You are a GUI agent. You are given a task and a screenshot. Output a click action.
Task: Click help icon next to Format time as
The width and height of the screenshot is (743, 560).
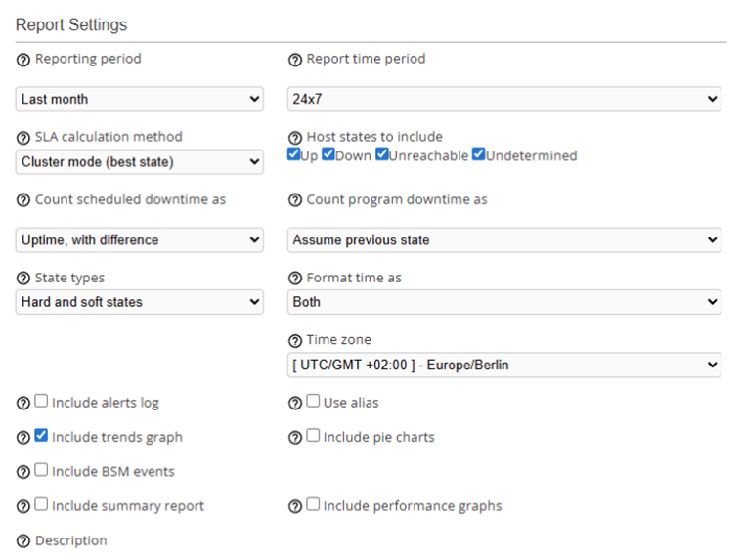point(295,279)
